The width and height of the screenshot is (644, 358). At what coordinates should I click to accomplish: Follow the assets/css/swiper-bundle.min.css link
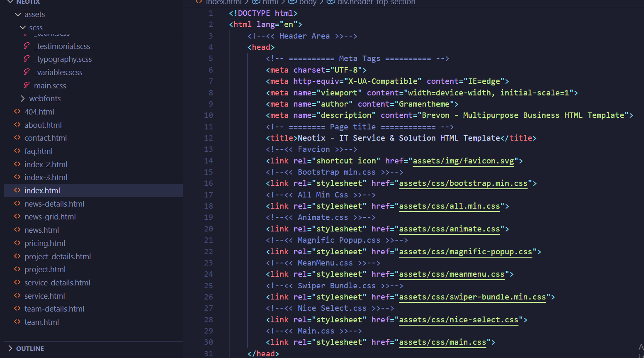click(473, 297)
